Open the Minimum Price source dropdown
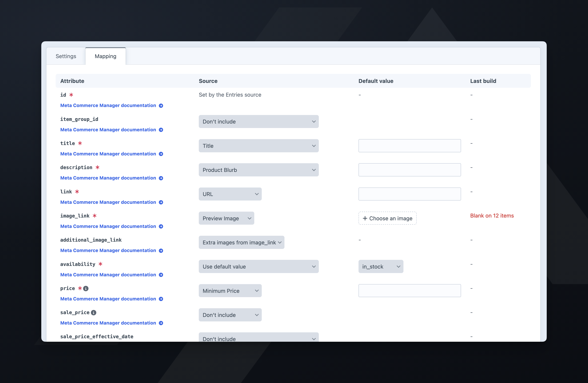Screen dimensions: 588x383 click(x=230, y=291)
